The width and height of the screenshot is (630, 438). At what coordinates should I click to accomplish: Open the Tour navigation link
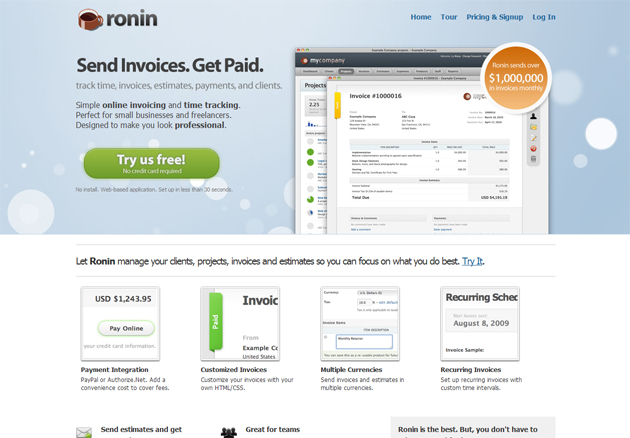point(449,17)
